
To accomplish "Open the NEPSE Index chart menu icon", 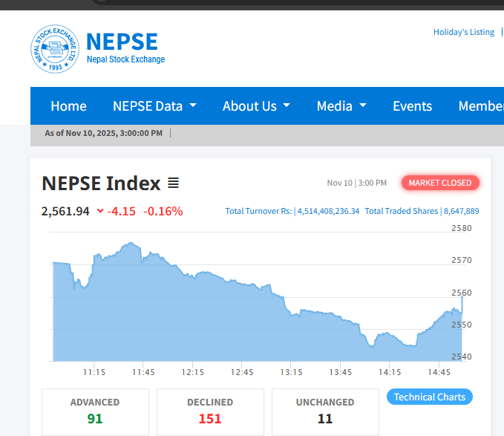I will pos(173,183).
